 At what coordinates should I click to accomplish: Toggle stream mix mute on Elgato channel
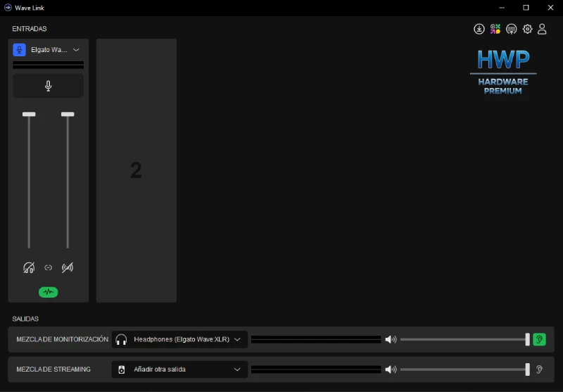[68, 267]
